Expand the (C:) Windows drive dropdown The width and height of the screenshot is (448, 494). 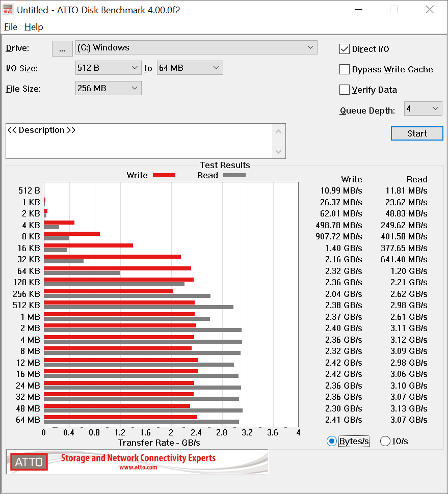[196, 47]
